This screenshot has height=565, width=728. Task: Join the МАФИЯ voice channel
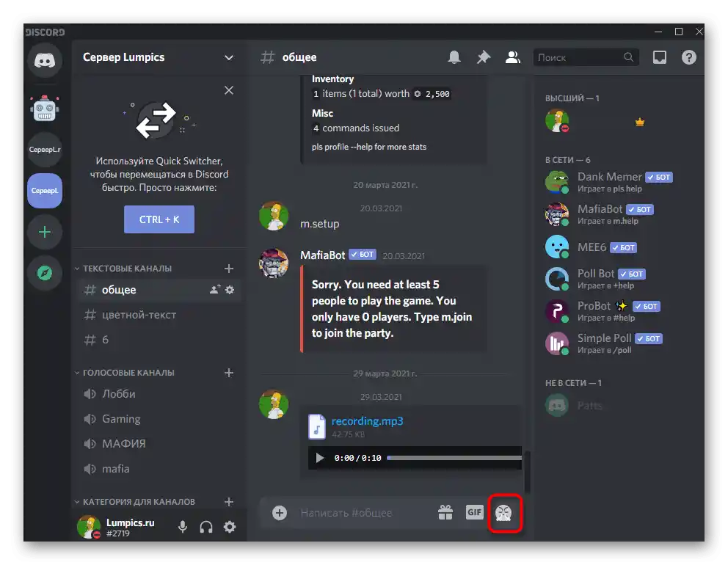click(x=160, y=444)
